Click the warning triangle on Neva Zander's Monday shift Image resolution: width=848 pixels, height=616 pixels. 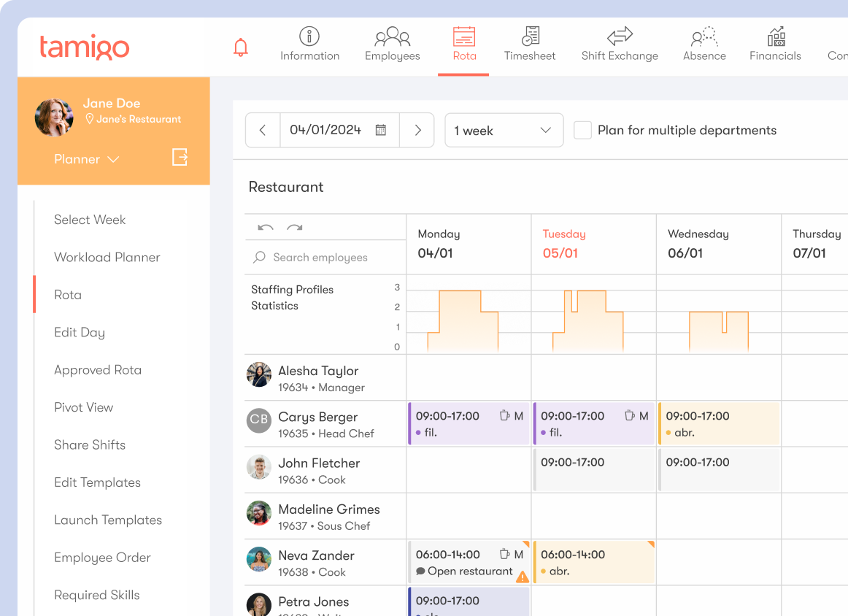(x=523, y=576)
